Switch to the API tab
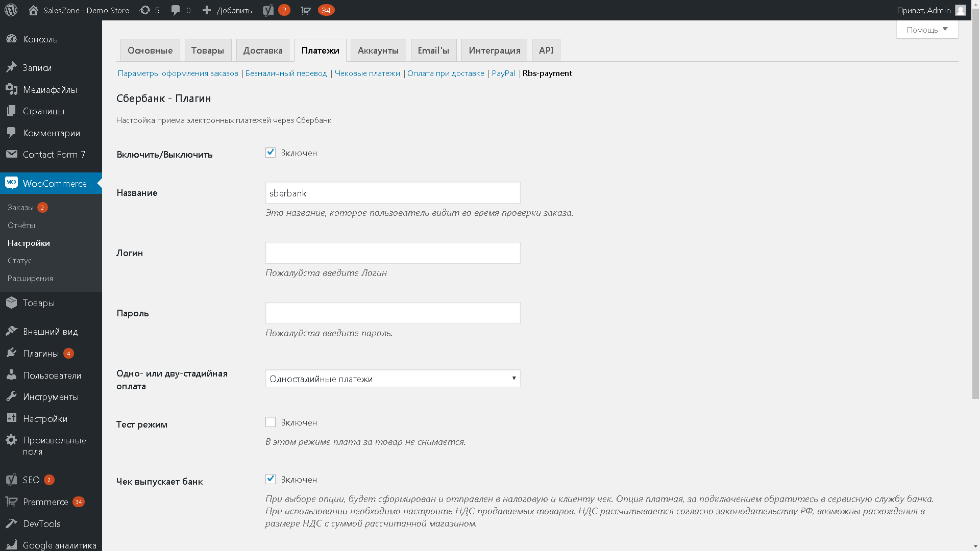The image size is (980, 551). 546,50
